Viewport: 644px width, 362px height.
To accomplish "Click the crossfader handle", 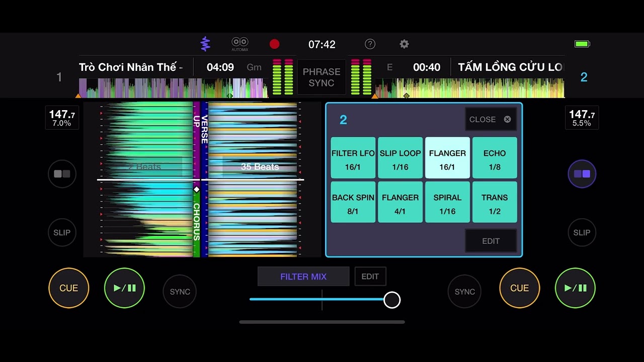I will pyautogui.click(x=392, y=300).
